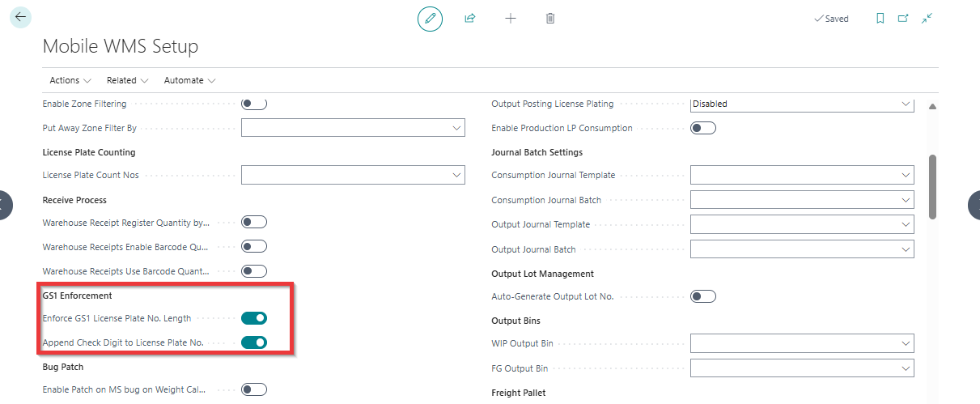The image size is (980, 404).
Task: Click the WIP Output Bin label
Action: [x=523, y=343]
